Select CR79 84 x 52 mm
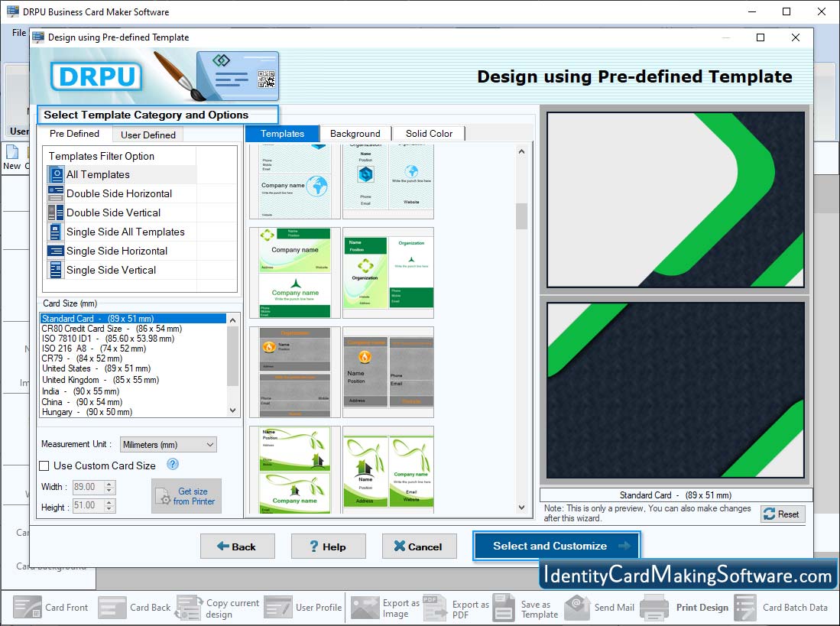 coord(134,358)
